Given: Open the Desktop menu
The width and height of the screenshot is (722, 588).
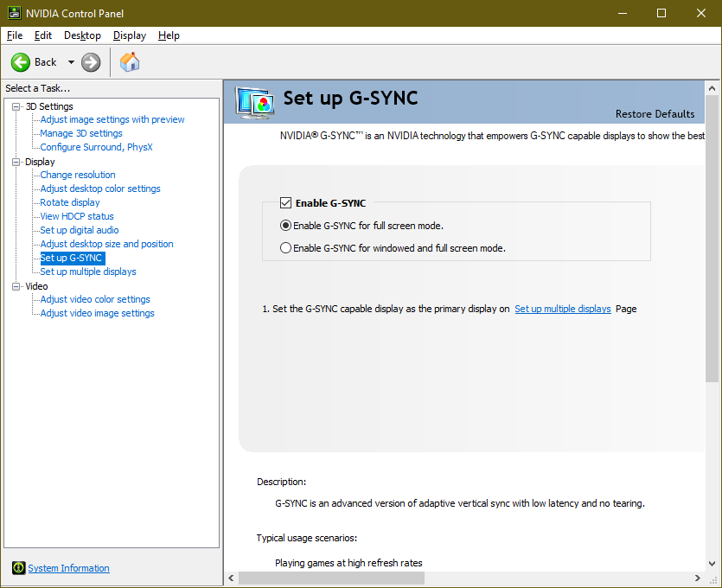Looking at the screenshot, I should 82,35.
